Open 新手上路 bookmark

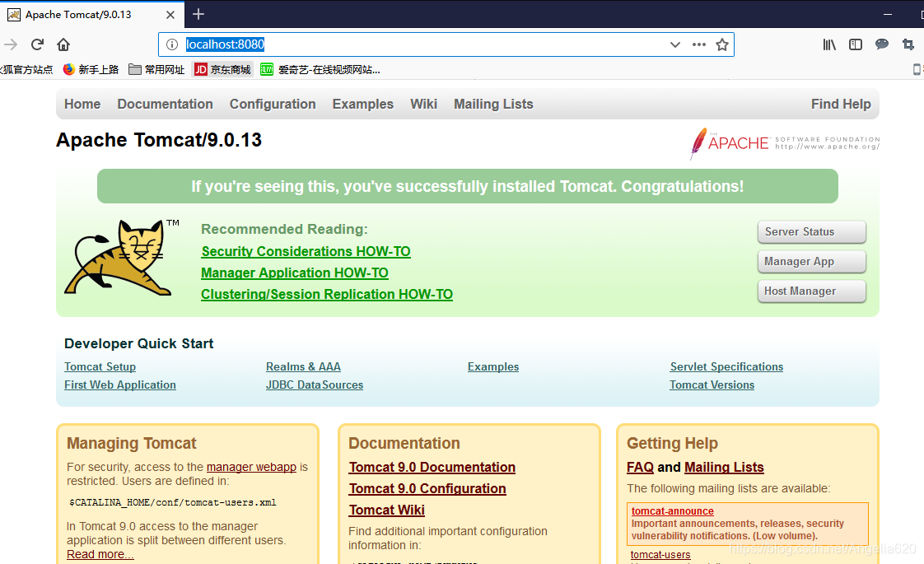[91, 69]
